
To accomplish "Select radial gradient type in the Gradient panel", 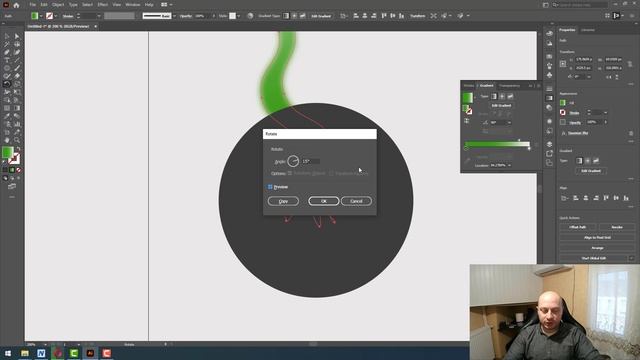I will [x=502, y=96].
